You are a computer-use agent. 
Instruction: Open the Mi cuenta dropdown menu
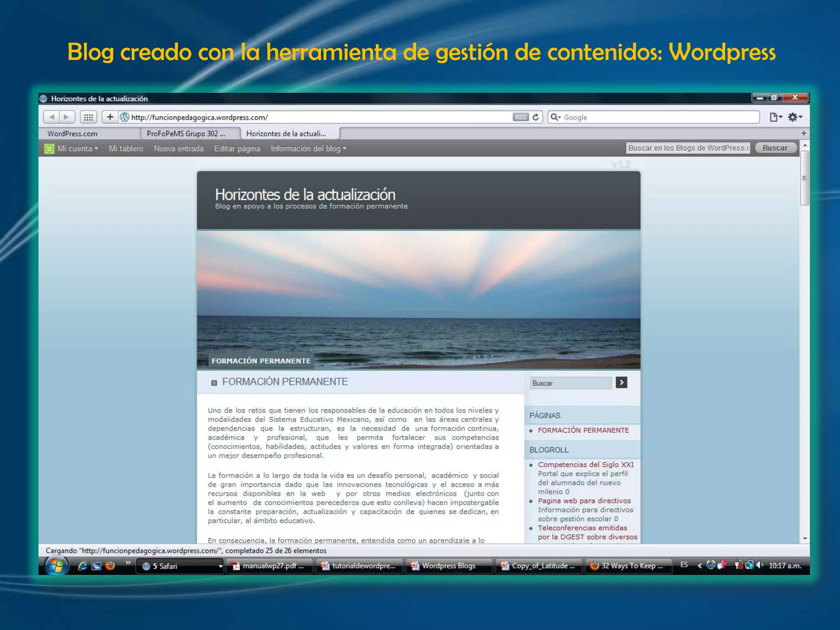(x=78, y=148)
